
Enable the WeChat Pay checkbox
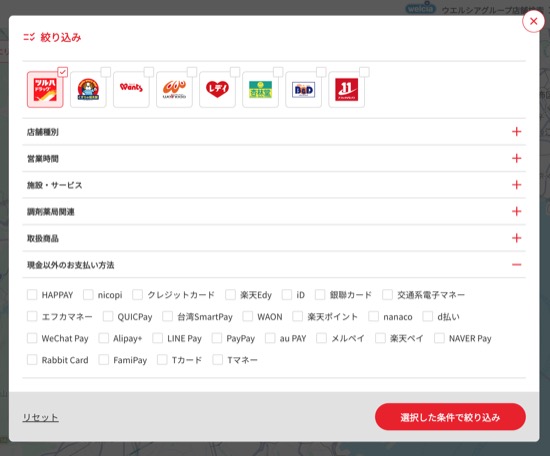[32, 338]
